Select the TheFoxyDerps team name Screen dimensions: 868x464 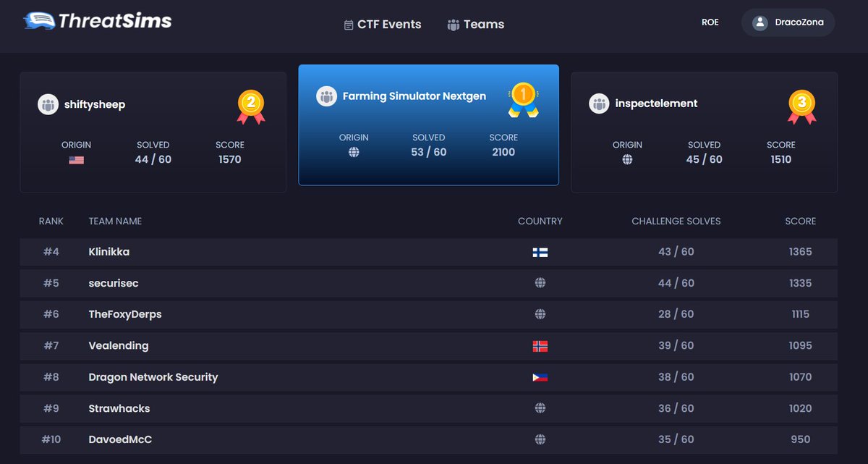pyautogui.click(x=125, y=314)
